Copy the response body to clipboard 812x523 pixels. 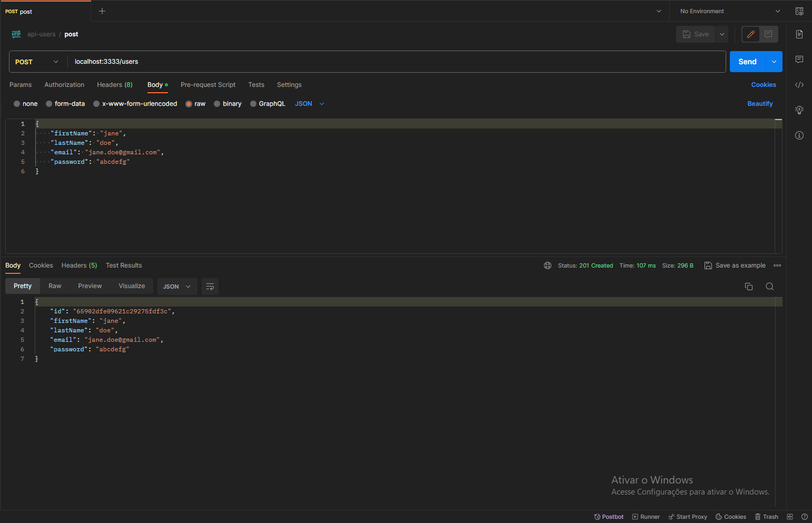[749, 287]
